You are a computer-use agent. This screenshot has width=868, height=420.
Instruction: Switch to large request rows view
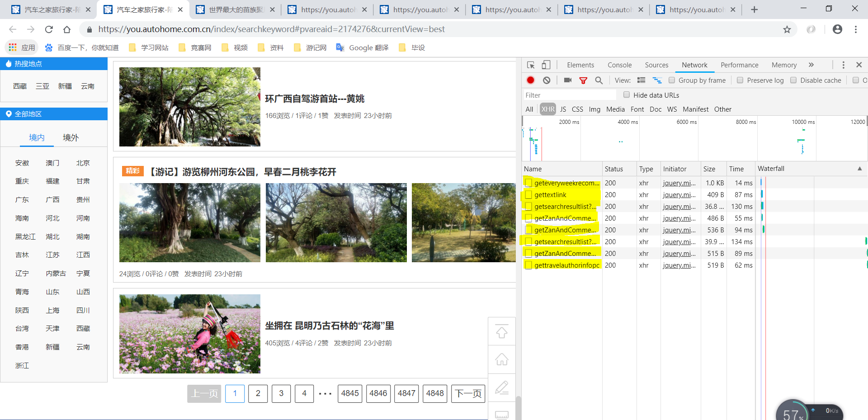641,80
